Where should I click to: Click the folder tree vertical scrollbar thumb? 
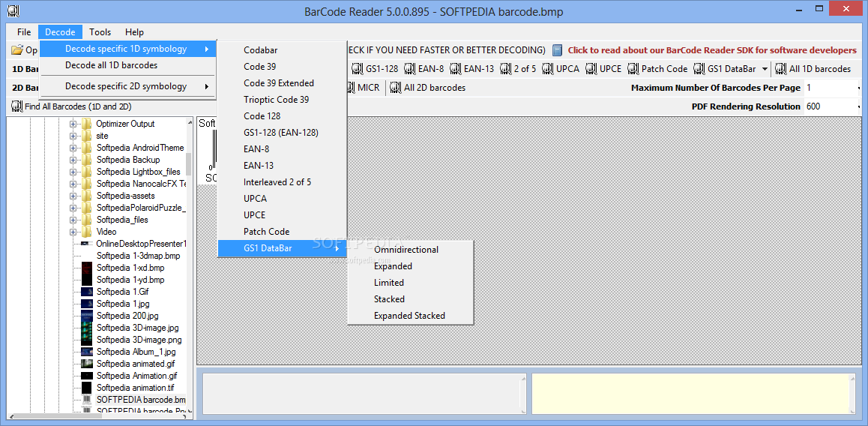[189, 164]
